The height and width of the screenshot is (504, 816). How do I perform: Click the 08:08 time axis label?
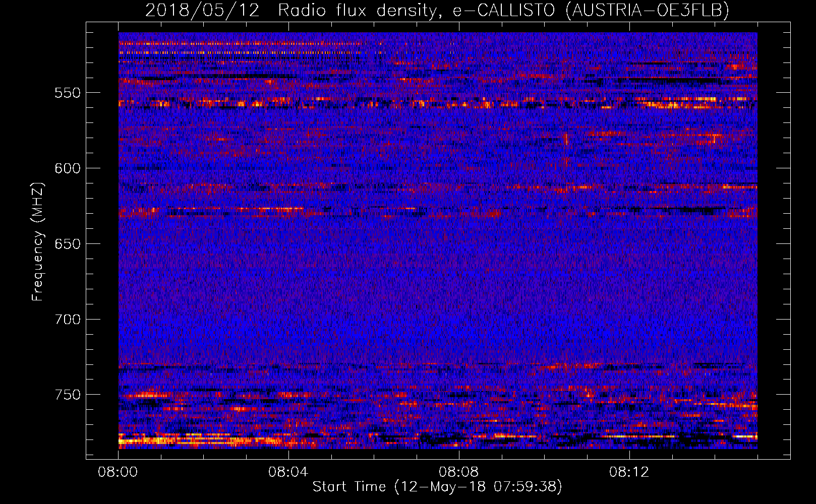point(459,472)
